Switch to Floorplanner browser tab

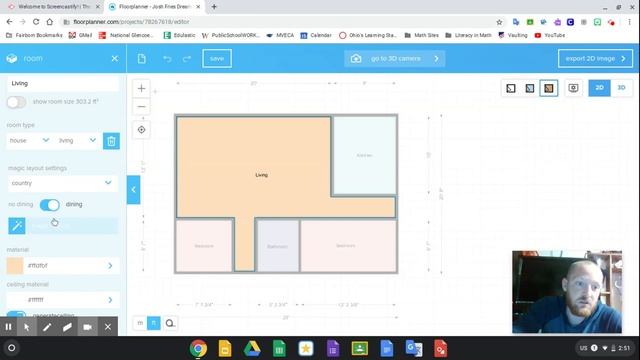coord(155,7)
